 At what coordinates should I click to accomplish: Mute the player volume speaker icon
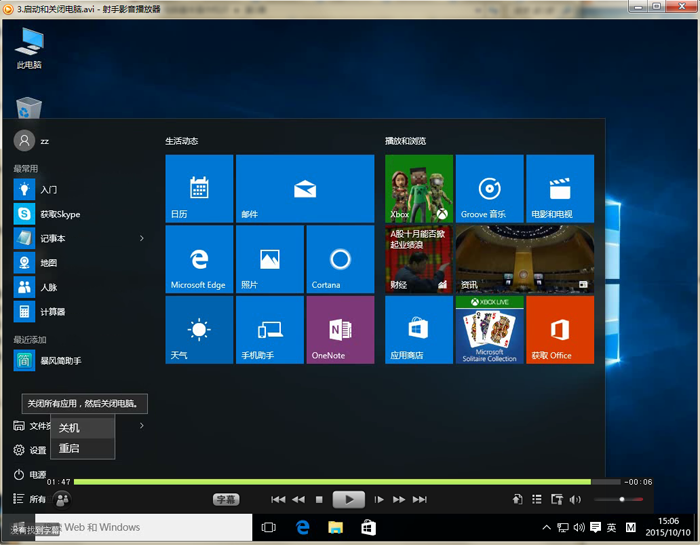click(575, 499)
